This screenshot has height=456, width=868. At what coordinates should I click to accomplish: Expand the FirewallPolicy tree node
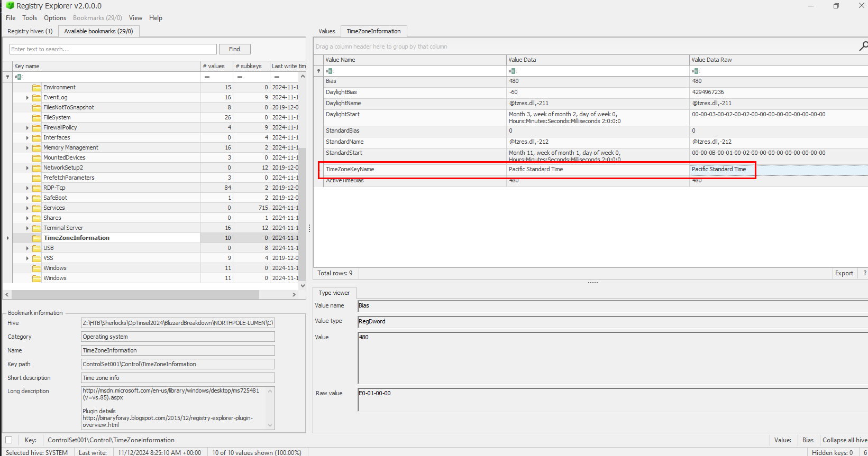(28, 127)
